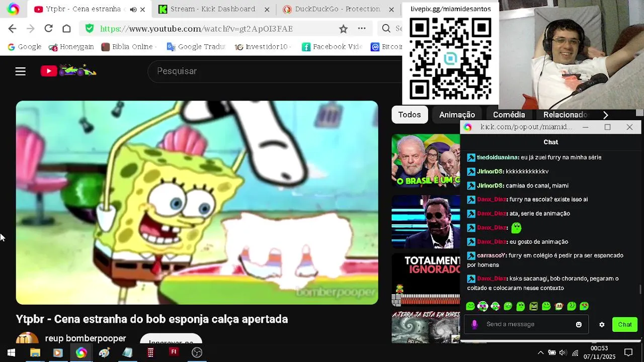
Task: Open OBS Studio from the taskbar
Action: pyautogui.click(x=197, y=352)
